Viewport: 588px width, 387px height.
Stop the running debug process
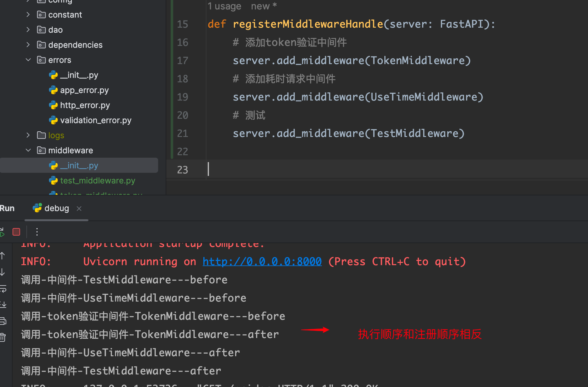16,232
